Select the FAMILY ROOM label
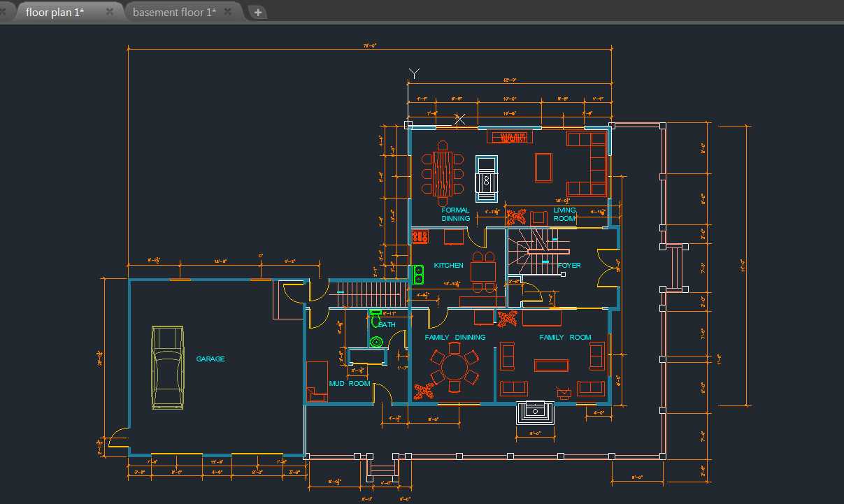This screenshot has width=844, height=504. 565,337
